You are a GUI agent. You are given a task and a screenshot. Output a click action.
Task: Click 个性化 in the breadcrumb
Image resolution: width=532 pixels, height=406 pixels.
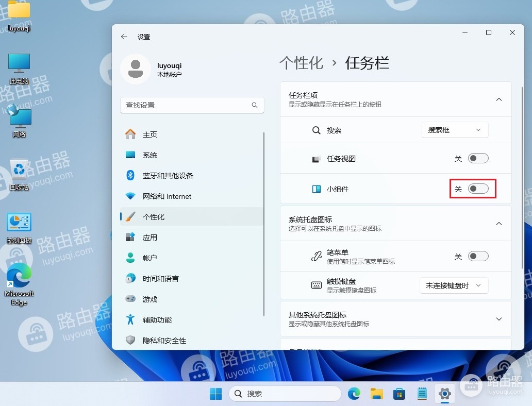[301, 63]
